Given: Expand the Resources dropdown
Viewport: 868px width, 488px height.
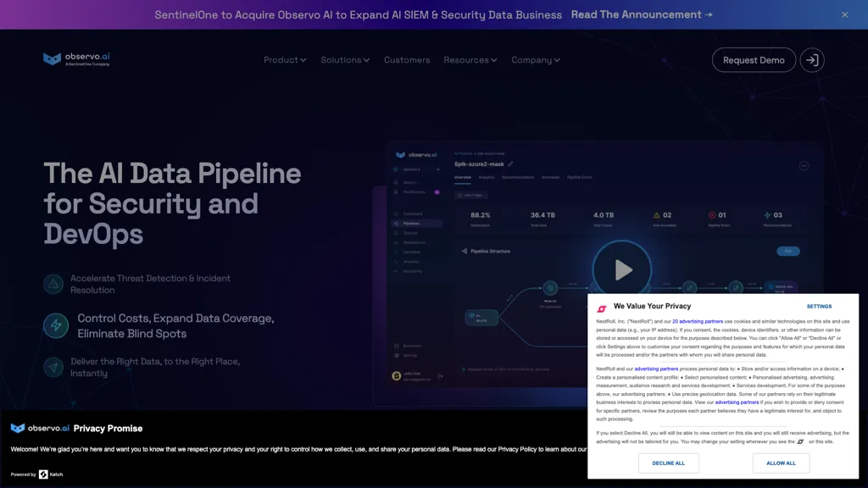Looking at the screenshot, I should [470, 60].
